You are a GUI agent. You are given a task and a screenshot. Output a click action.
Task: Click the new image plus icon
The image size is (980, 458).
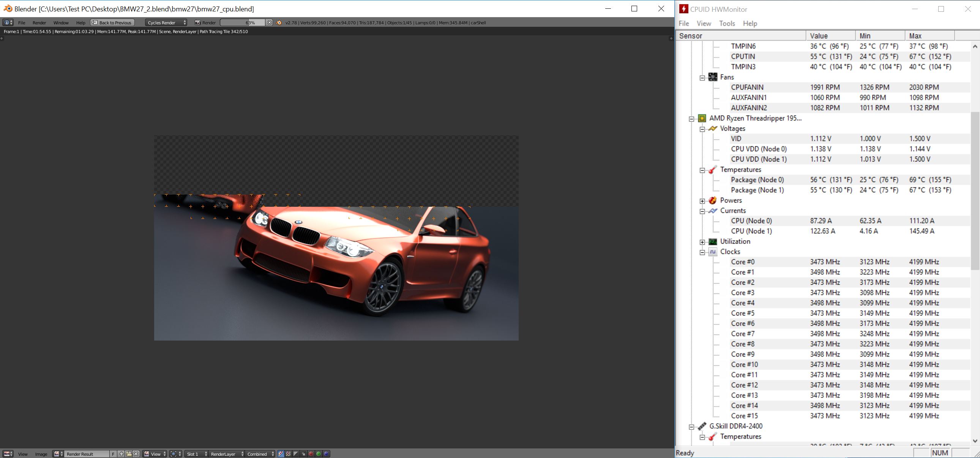(x=122, y=454)
